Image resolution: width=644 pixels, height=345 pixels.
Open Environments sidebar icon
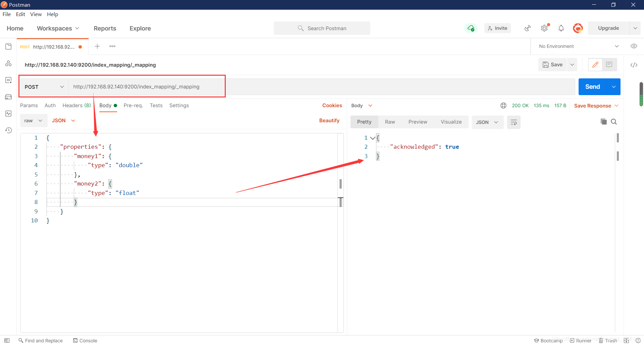pyautogui.click(x=8, y=80)
